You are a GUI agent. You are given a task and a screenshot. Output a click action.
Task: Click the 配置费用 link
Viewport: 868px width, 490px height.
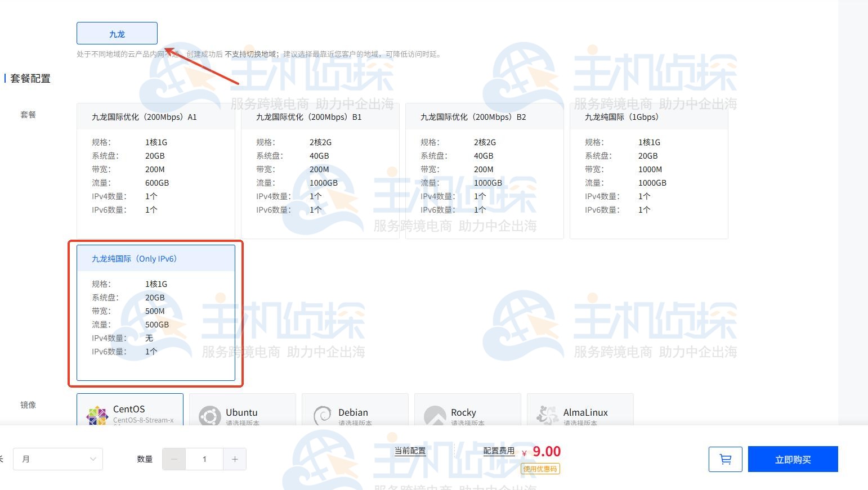(498, 450)
